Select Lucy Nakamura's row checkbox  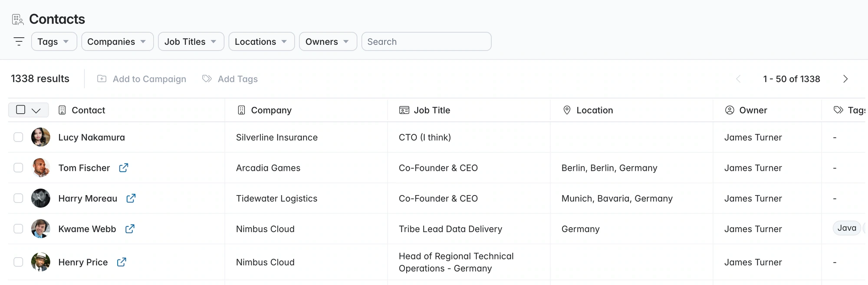click(18, 137)
